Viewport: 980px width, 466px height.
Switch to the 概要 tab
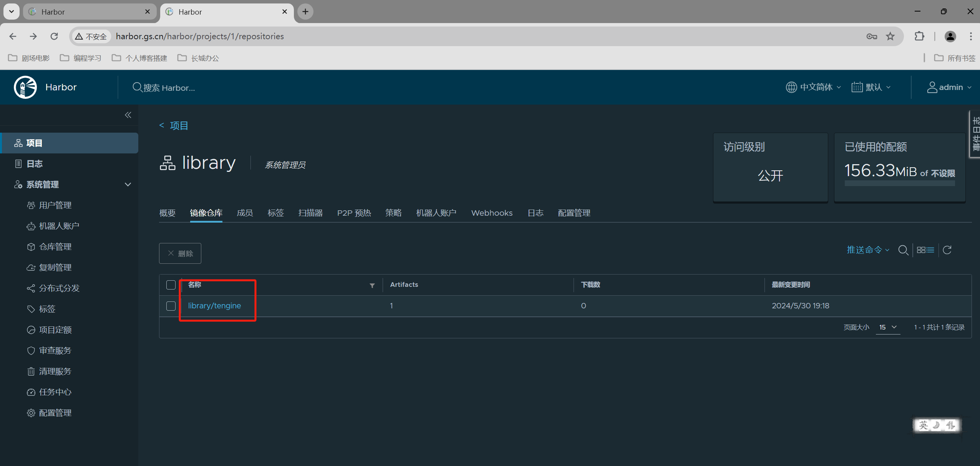[x=167, y=213]
